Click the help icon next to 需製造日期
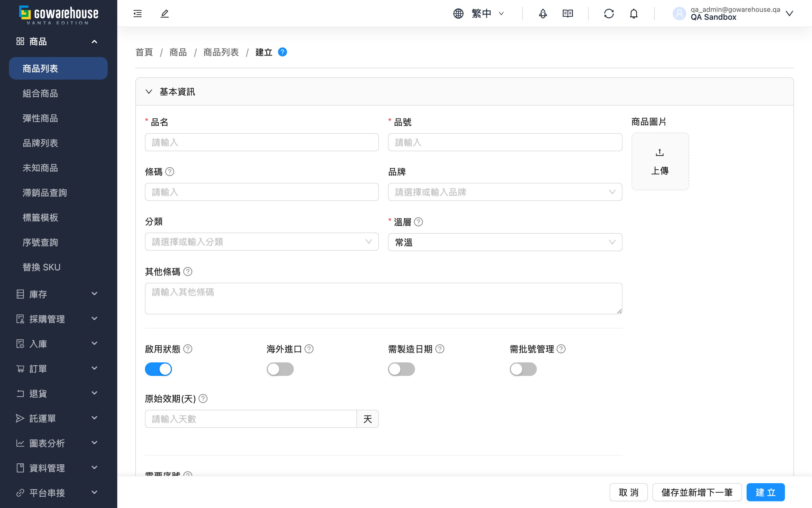Screen dimensions: 812x508 pyautogui.click(x=440, y=349)
